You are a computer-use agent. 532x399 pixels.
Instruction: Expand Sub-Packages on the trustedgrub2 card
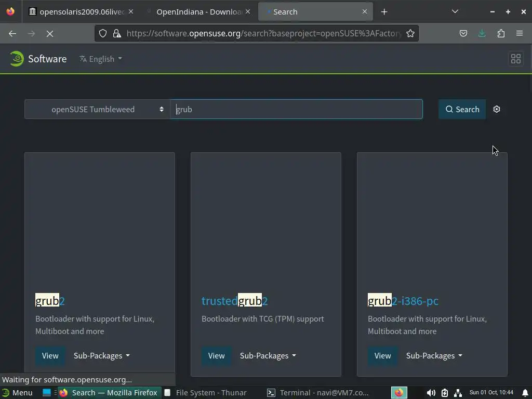(268, 355)
